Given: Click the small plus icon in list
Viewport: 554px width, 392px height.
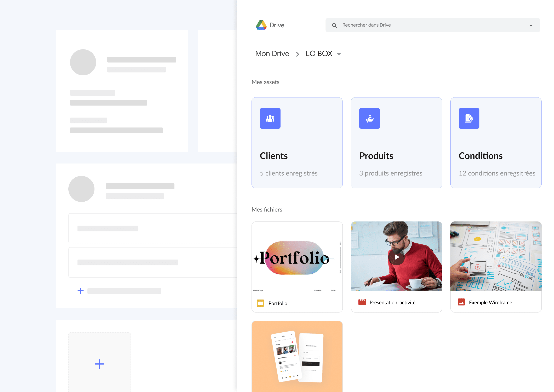Looking at the screenshot, I should coord(80,291).
